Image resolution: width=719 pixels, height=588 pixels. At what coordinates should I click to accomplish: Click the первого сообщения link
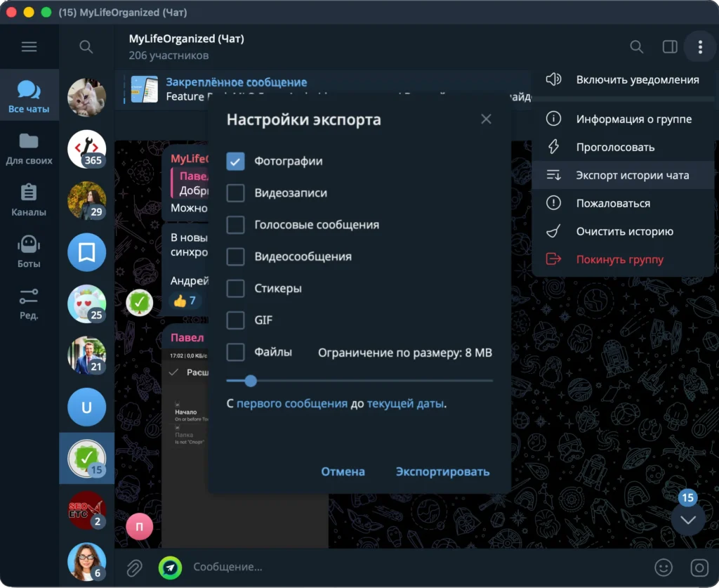click(292, 404)
